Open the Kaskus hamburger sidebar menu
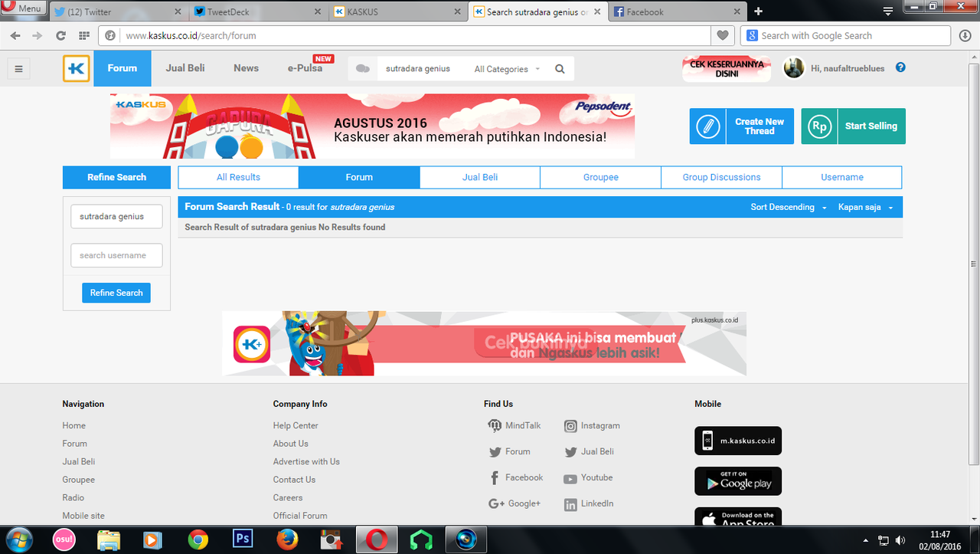The height and width of the screenshot is (554, 980). (18, 69)
